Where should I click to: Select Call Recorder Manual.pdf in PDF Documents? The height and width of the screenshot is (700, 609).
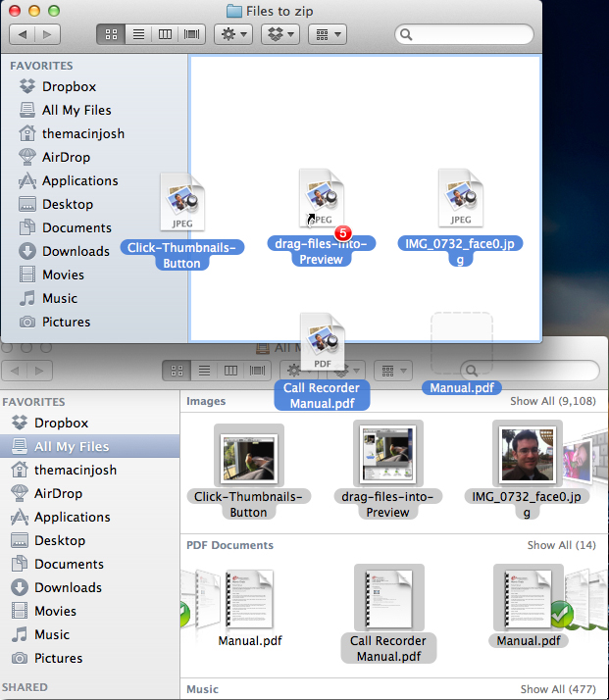pos(389,597)
